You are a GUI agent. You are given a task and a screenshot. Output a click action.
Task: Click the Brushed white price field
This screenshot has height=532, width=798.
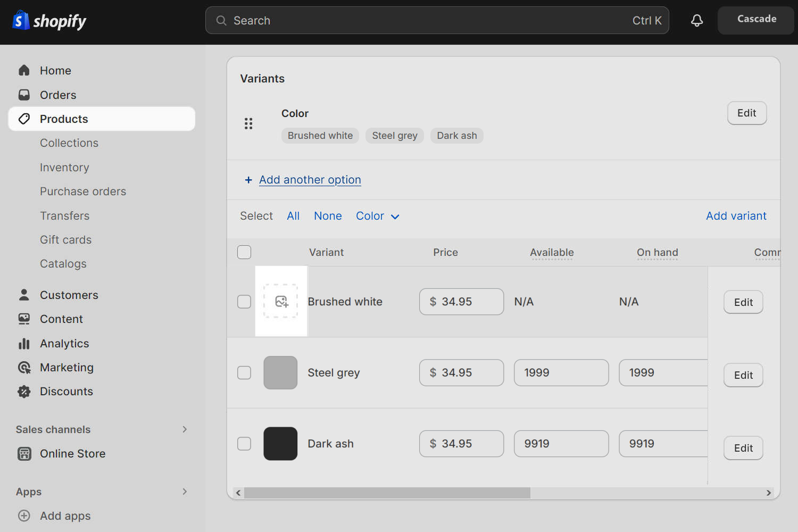[461, 302]
